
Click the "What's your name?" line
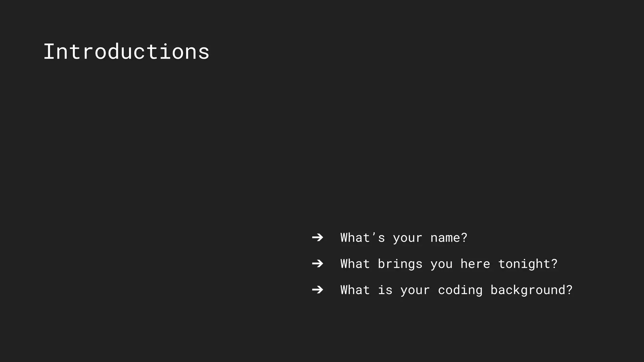click(404, 238)
